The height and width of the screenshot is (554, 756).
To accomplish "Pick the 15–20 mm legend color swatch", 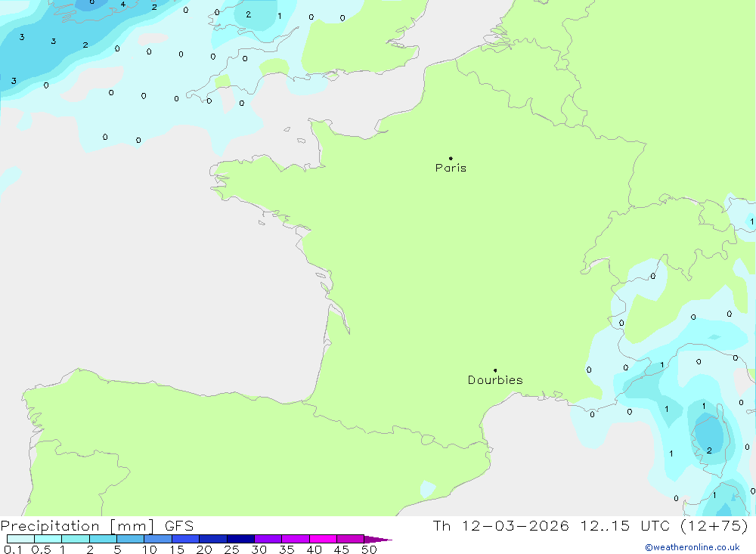I will pyautogui.click(x=185, y=539).
